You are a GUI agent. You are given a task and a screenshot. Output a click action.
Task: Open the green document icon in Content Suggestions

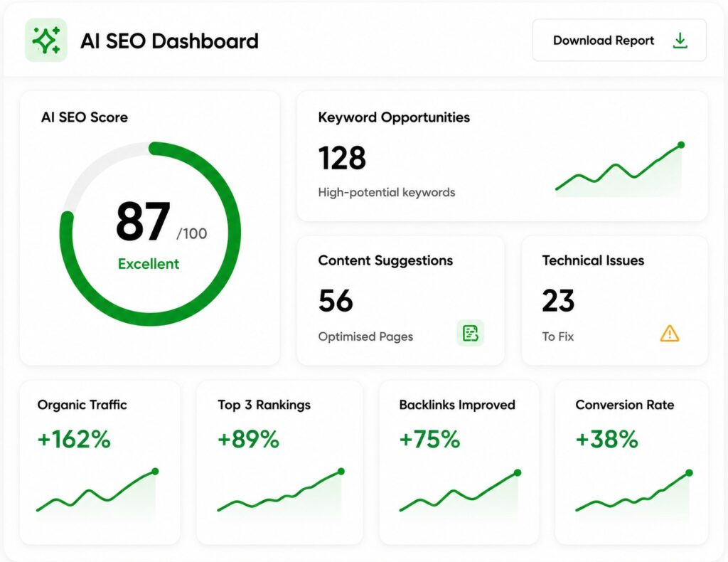(x=471, y=333)
